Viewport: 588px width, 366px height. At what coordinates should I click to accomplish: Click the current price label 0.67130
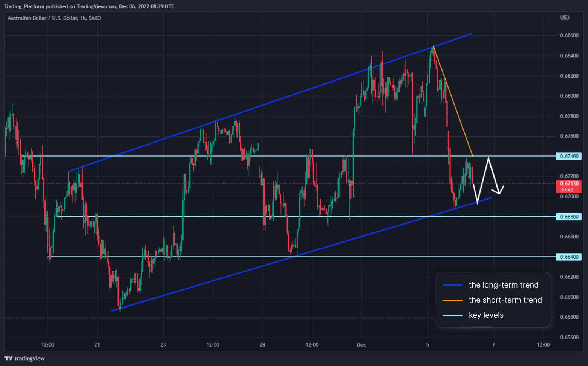pos(569,186)
